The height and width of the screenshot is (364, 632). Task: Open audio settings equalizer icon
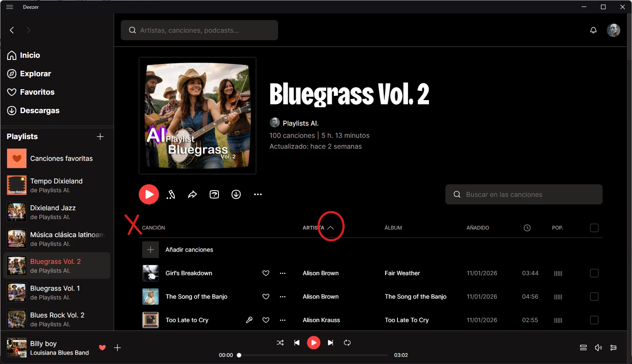(x=614, y=348)
